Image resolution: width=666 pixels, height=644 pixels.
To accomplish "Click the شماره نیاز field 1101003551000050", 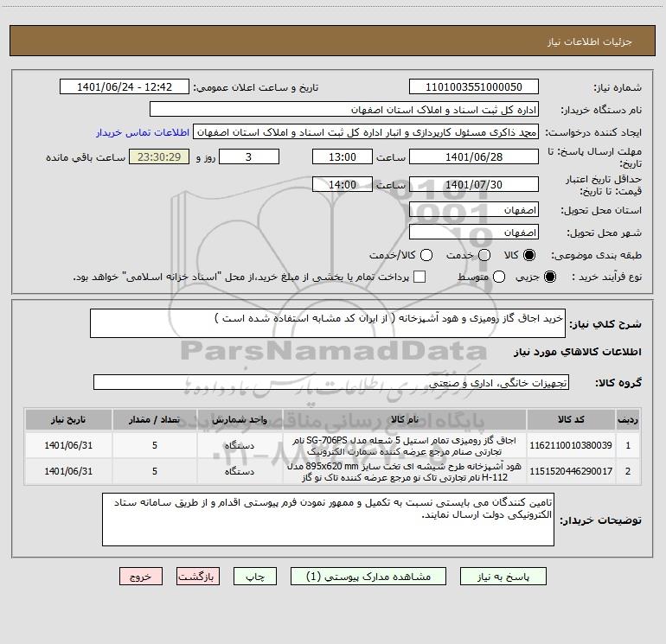I will point(474,87).
